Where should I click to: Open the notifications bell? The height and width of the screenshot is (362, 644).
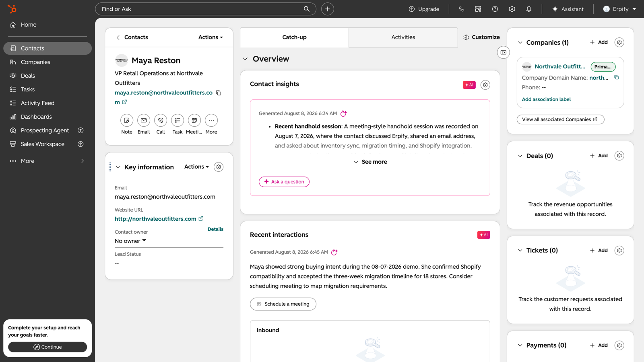tap(529, 9)
